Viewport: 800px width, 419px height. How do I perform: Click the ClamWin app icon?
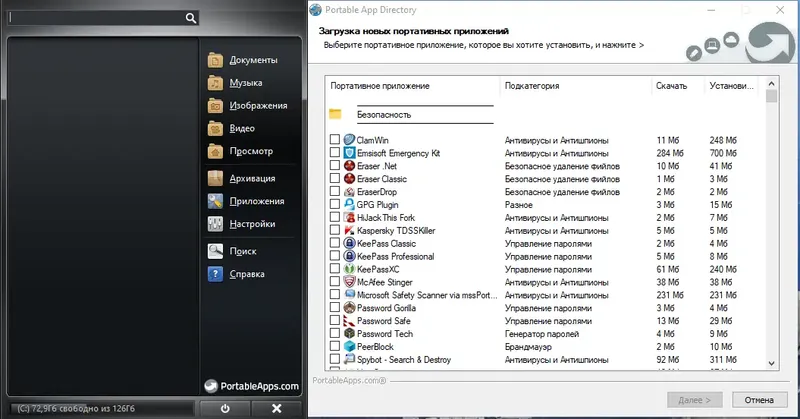coord(349,139)
